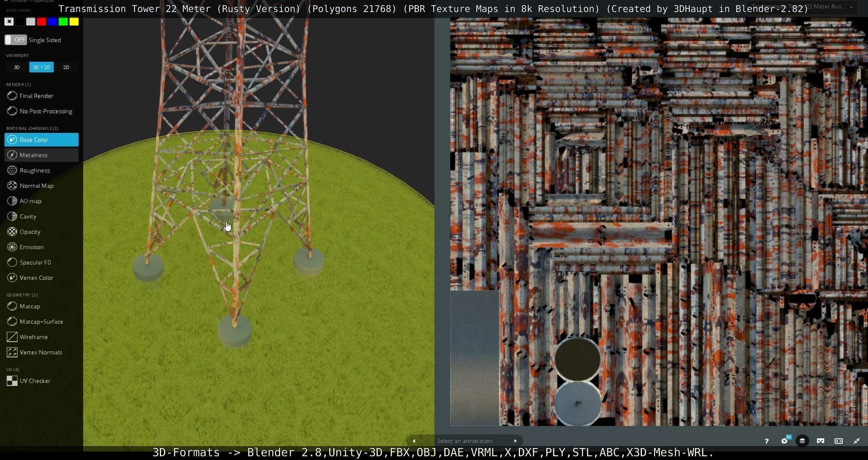Switch viewport to 3D tab

(17, 67)
